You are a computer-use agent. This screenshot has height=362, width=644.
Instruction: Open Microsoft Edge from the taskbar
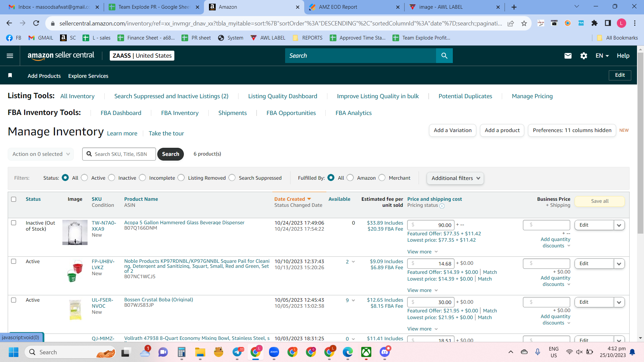[x=348, y=352]
